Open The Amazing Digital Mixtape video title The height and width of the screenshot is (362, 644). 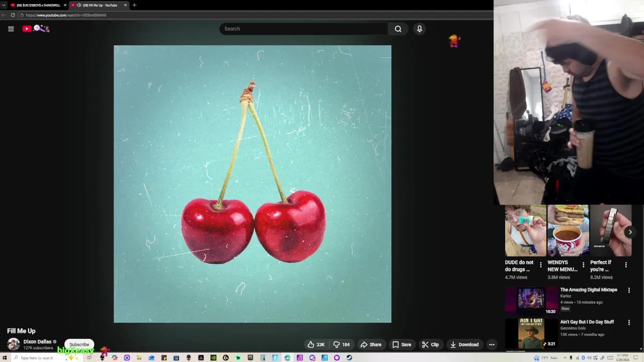point(589,290)
